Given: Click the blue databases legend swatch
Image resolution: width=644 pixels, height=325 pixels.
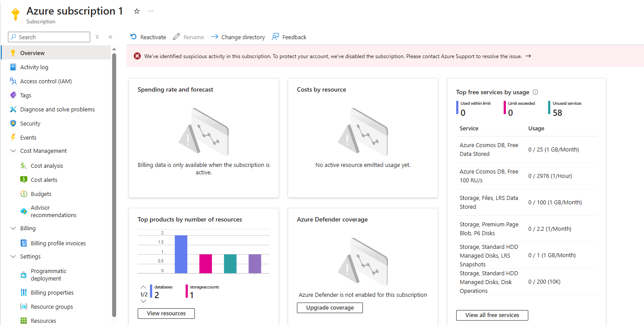Looking at the screenshot, I should [151, 291].
